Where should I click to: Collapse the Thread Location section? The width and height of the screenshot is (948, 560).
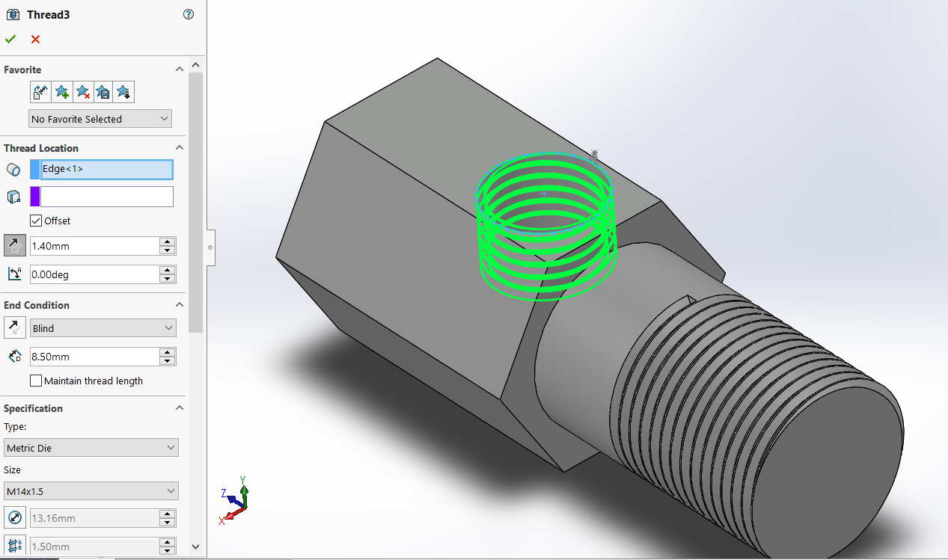(179, 148)
